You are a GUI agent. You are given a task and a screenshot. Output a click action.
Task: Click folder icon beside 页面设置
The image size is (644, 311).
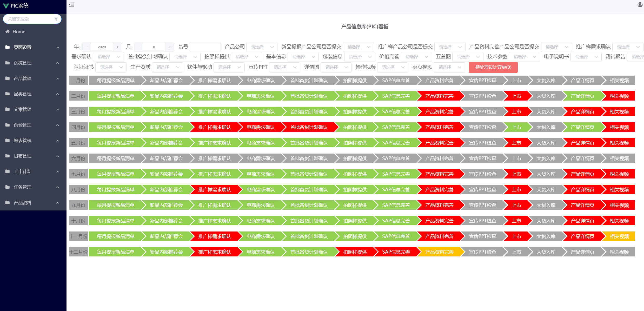(8, 47)
